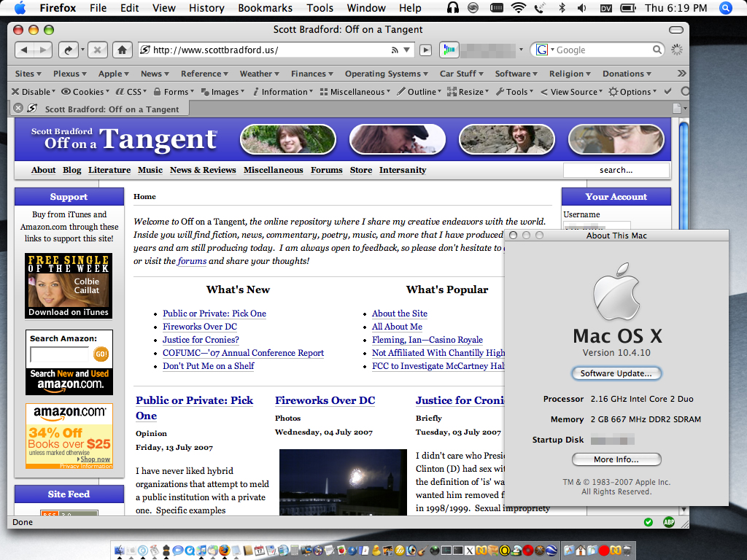
Task: Open the Disable menu in the developer toolbar
Action: point(34,92)
